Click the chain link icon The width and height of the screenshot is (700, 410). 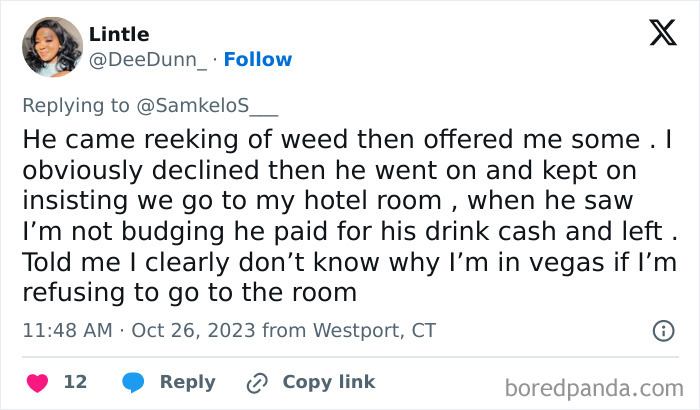[x=257, y=382]
